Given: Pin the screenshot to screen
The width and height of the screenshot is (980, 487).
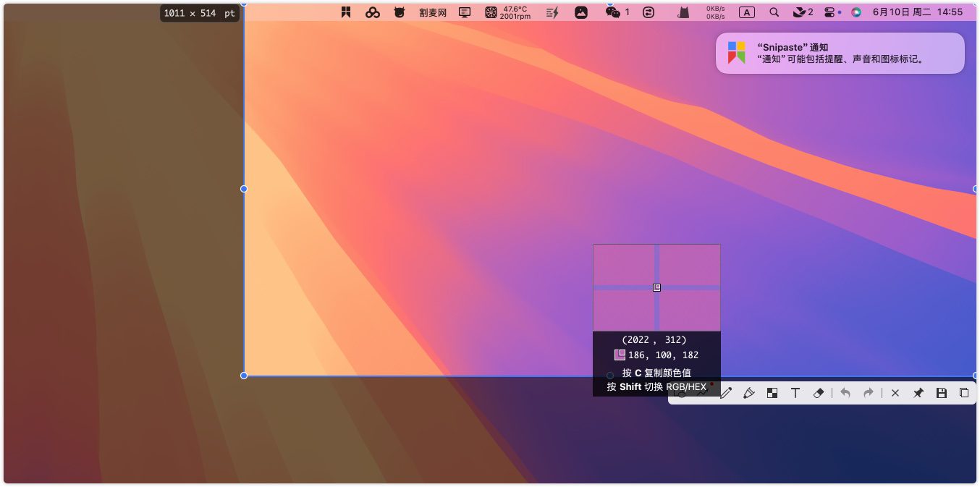Looking at the screenshot, I should click(918, 393).
